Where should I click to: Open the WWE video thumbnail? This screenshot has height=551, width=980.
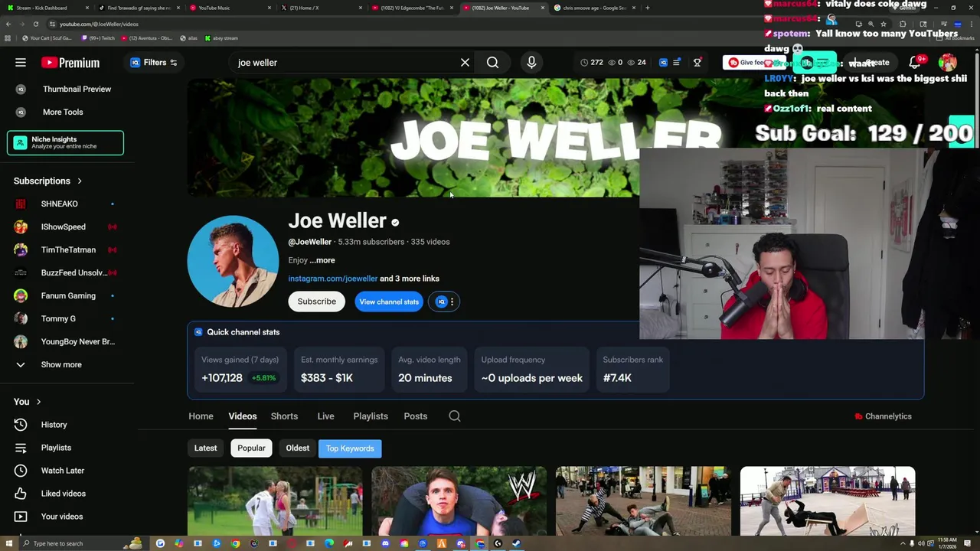coord(459,500)
